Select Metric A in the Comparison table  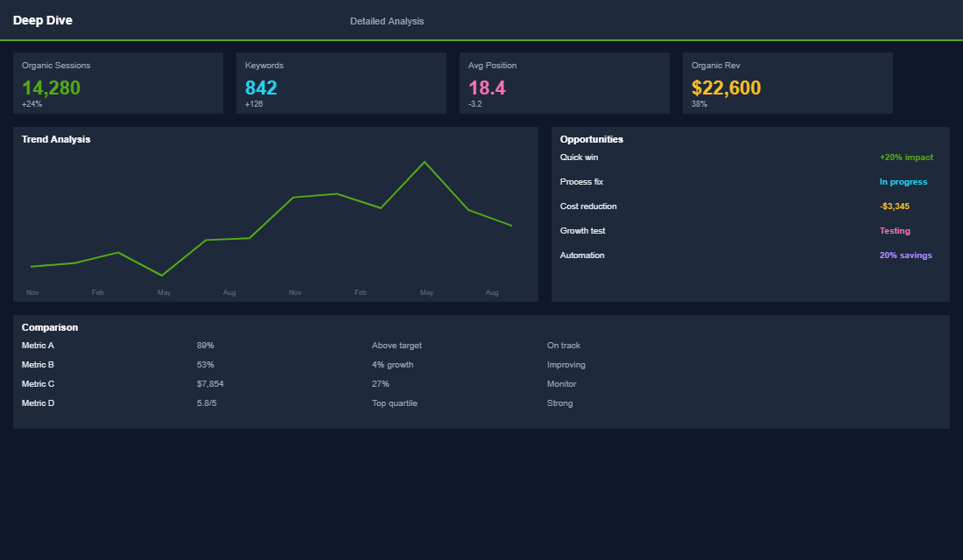38,345
